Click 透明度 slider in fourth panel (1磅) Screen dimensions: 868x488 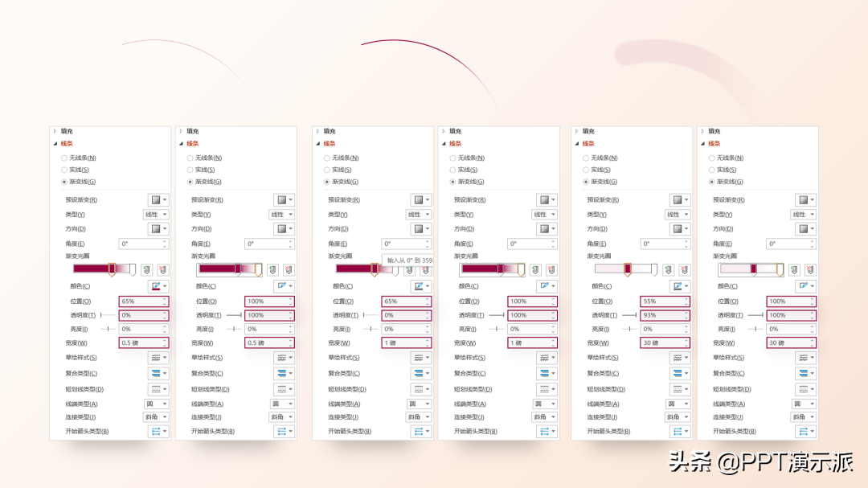pyautogui.click(x=497, y=315)
